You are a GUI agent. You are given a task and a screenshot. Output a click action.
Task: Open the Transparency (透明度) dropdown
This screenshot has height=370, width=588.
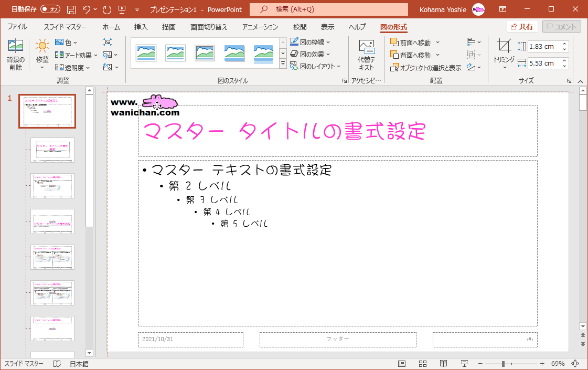[72, 68]
